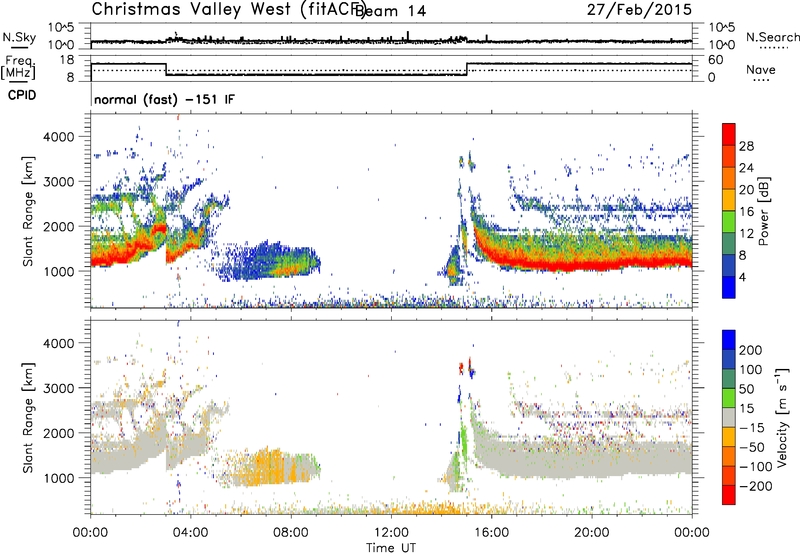Click the '-200' velocity scale value
This screenshot has height=554, width=800.
(x=755, y=486)
